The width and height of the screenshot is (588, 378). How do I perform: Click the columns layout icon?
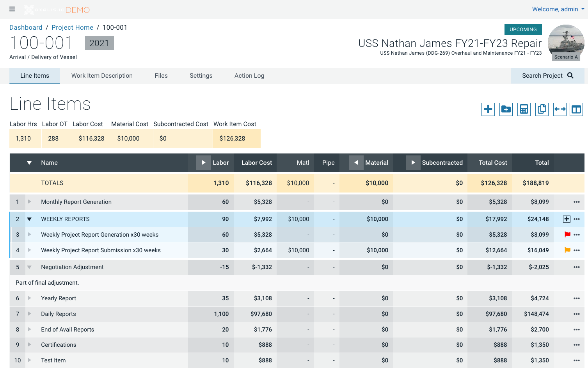coord(576,109)
